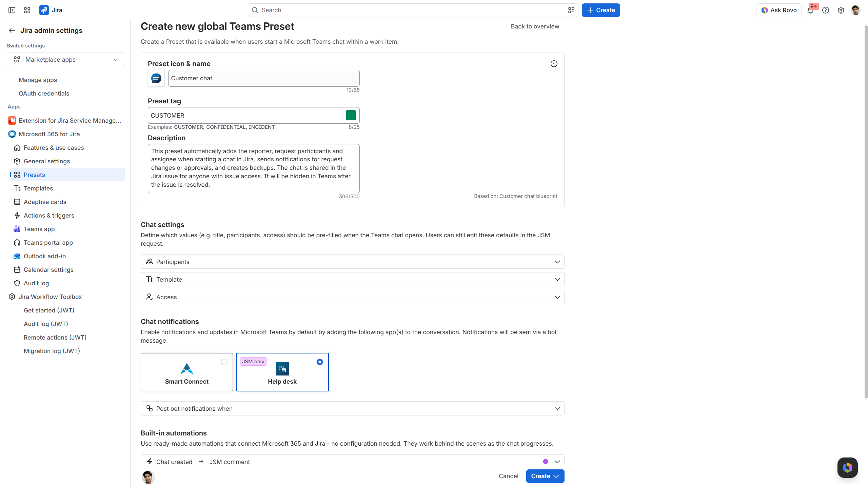Click the Cancel button
This screenshot has height=488, width=868.
[x=508, y=476]
